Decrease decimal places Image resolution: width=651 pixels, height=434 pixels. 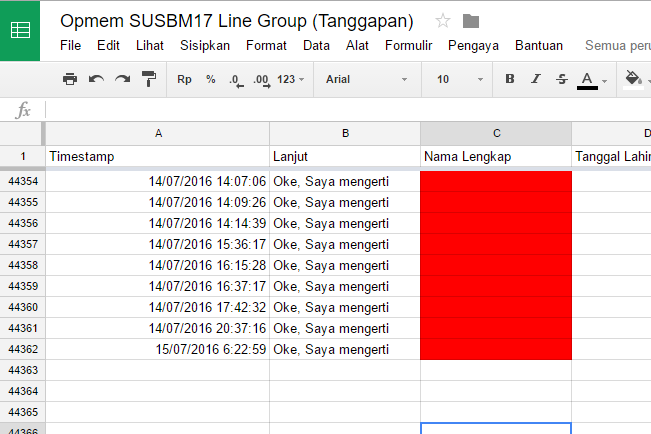236,80
